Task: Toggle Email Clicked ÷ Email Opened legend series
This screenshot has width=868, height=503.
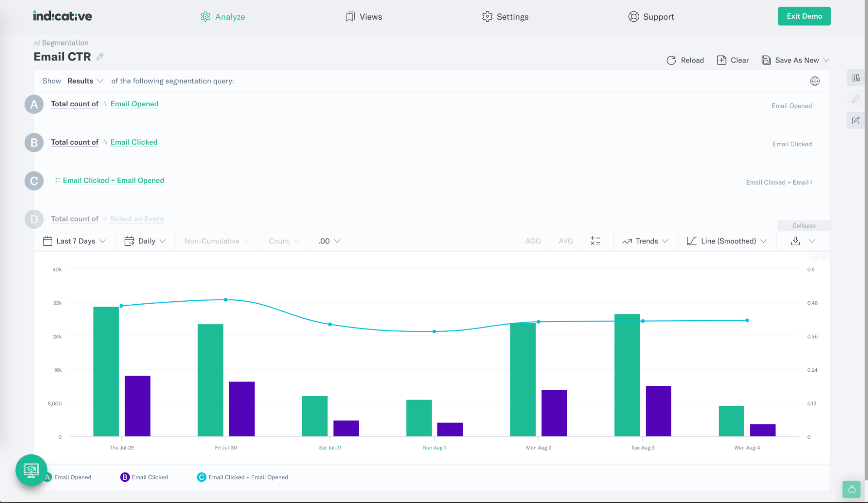Action: click(x=248, y=477)
